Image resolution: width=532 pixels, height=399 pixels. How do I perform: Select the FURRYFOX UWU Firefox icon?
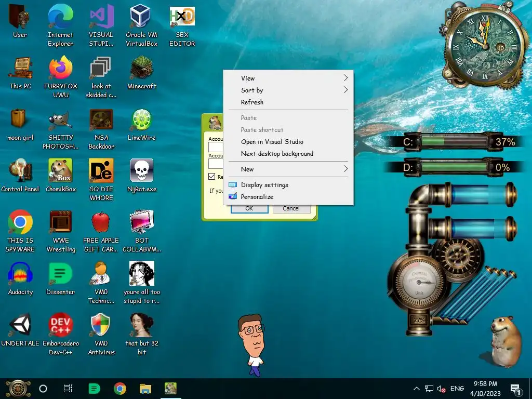click(60, 77)
